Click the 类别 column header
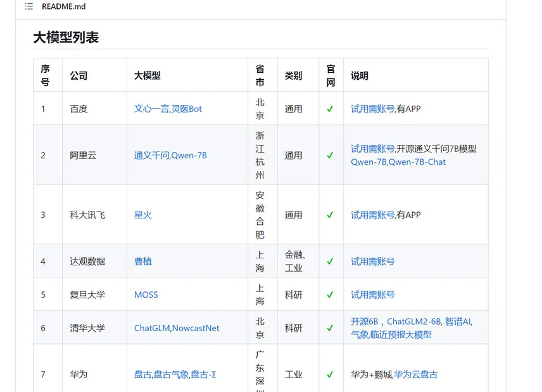 tap(293, 75)
